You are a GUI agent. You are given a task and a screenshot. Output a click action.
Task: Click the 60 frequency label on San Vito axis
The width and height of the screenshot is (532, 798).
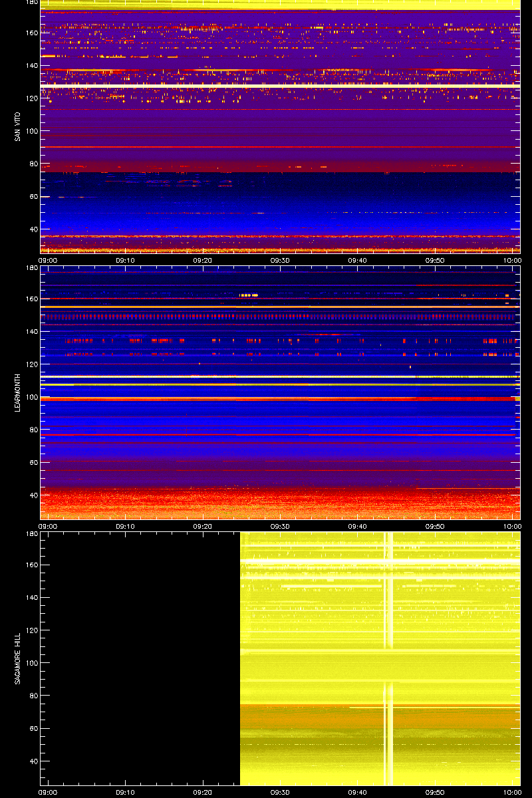[33, 197]
